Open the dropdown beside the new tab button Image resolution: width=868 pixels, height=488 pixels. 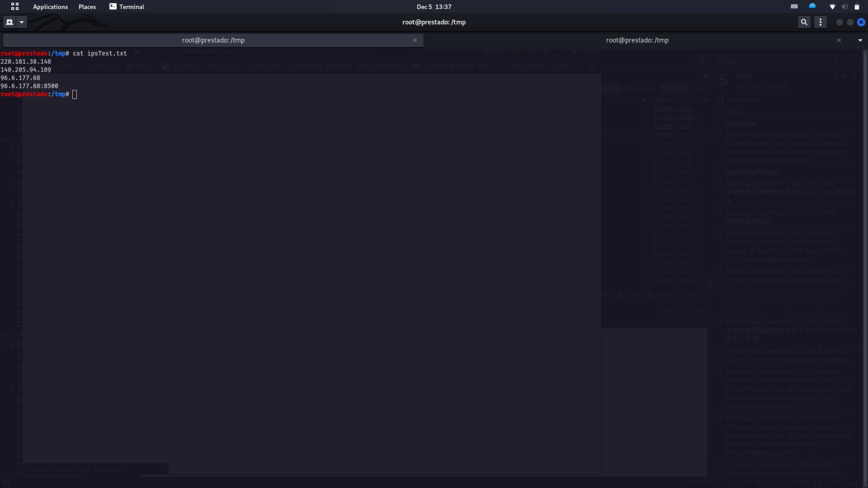[21, 22]
